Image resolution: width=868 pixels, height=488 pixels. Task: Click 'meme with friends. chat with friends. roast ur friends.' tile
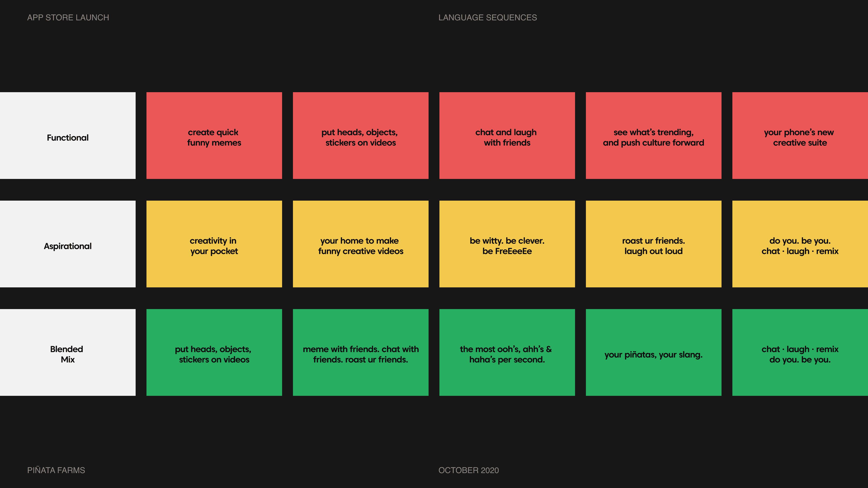point(360,352)
